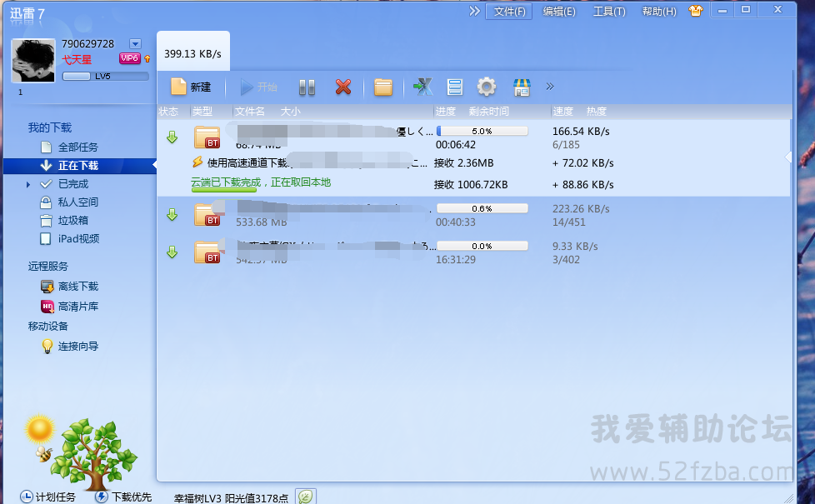Viewport: 815px width, 504px height.
Task: Click the user avatar picture
Action: (x=33, y=60)
